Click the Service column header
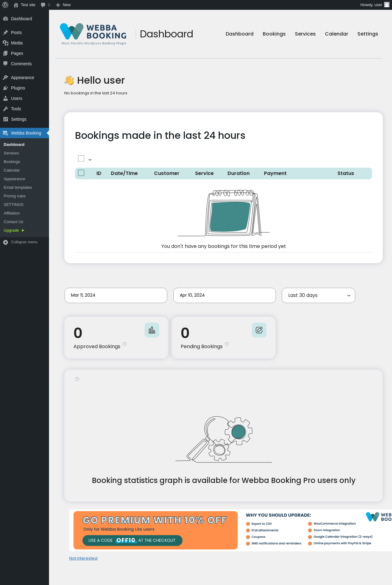Viewport: 392px width, 585px height. pos(204,173)
